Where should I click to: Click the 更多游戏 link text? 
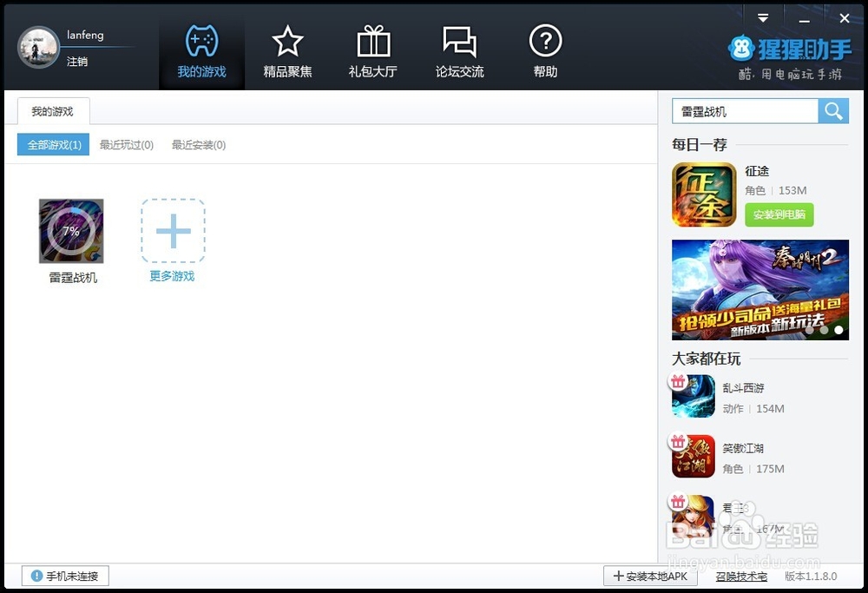pyautogui.click(x=172, y=276)
